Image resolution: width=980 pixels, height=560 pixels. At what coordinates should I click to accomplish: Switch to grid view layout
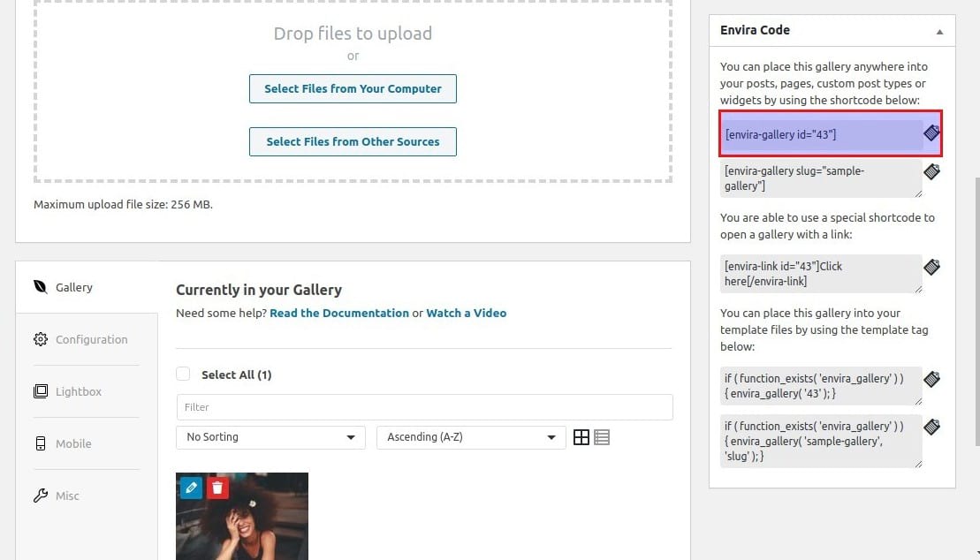coord(581,437)
